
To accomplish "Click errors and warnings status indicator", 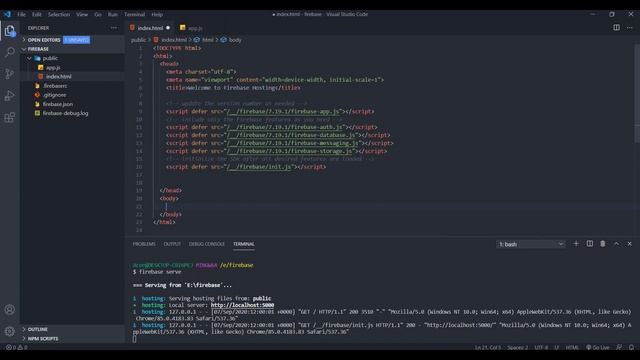I will [16, 347].
